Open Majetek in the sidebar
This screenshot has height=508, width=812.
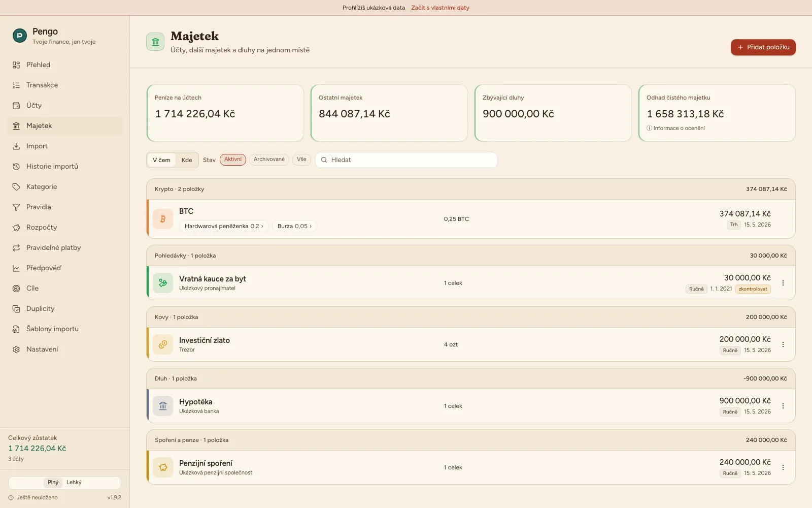pyautogui.click(x=65, y=126)
